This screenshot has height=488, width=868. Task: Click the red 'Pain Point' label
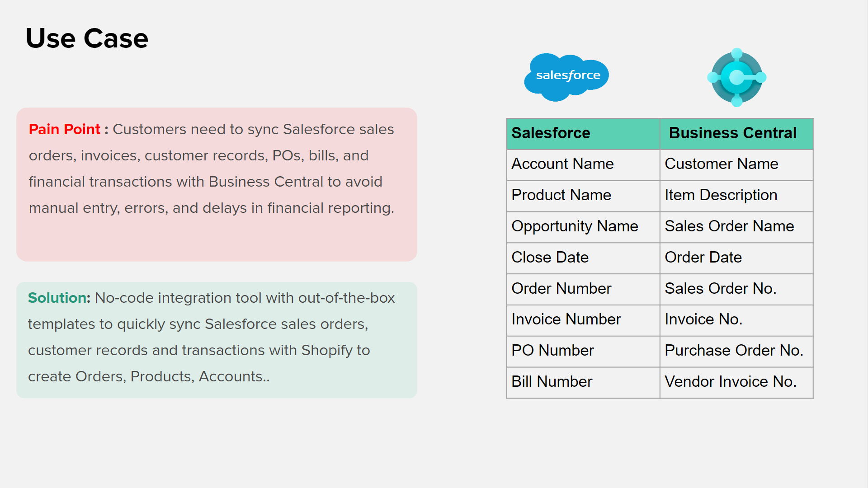point(64,129)
